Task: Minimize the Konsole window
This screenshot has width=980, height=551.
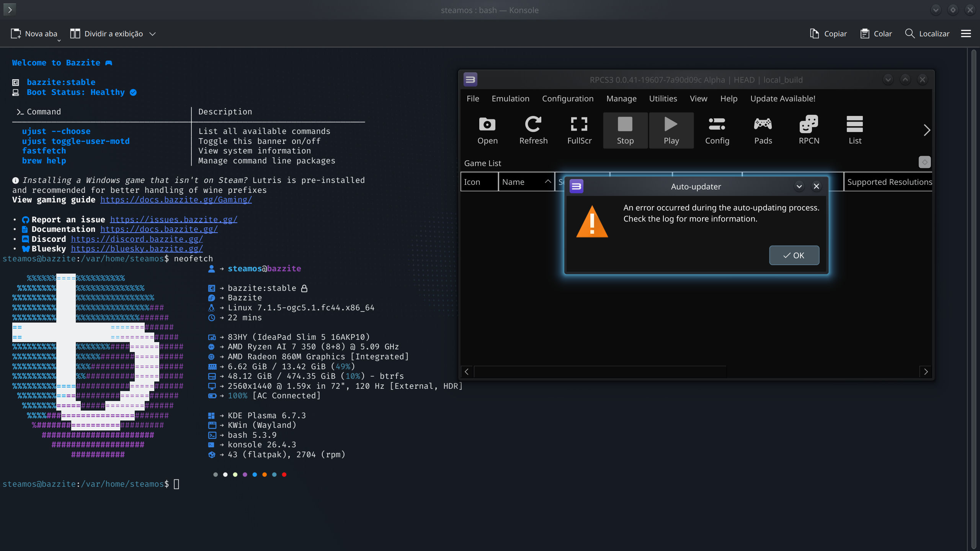Action: (x=936, y=10)
